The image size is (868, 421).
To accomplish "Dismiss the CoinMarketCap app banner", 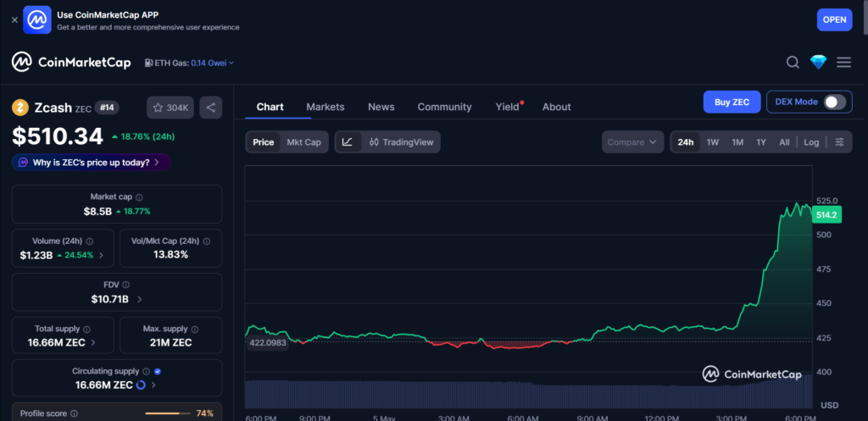I will click(x=15, y=20).
